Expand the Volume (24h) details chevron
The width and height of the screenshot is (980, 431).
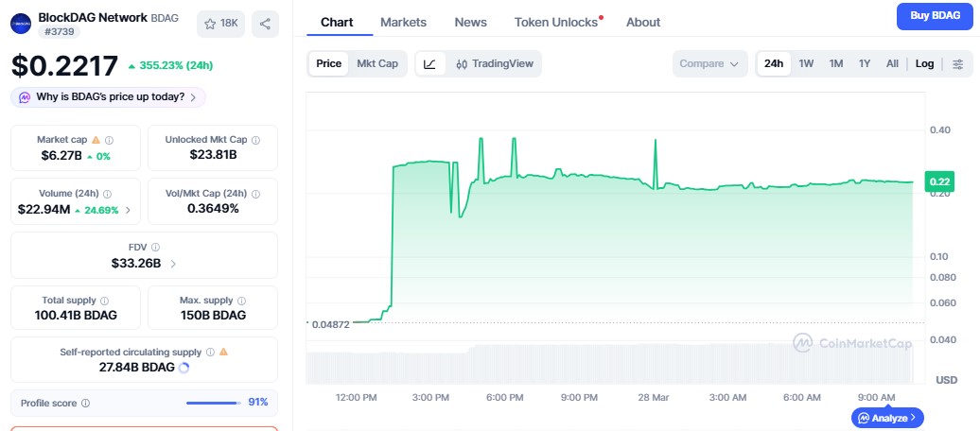click(128, 211)
